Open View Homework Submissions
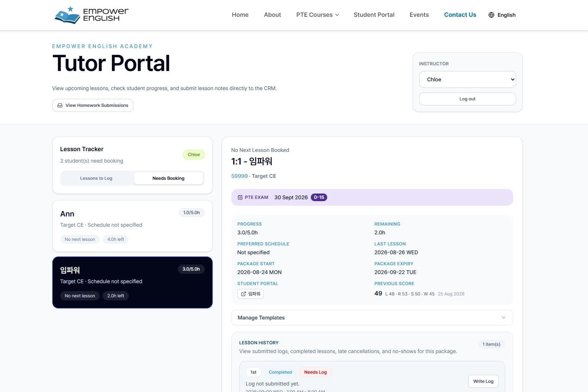 [93, 105]
